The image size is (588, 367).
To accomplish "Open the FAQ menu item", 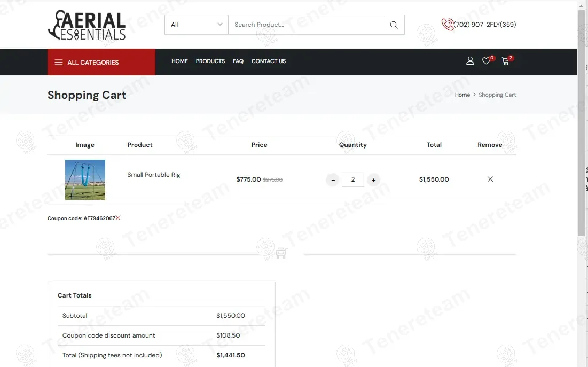I will (238, 61).
